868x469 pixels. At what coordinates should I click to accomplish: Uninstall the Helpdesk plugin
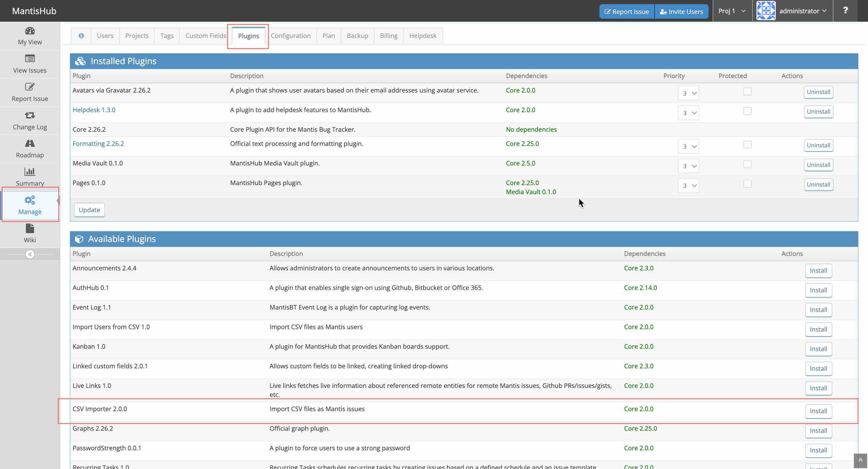tap(818, 112)
